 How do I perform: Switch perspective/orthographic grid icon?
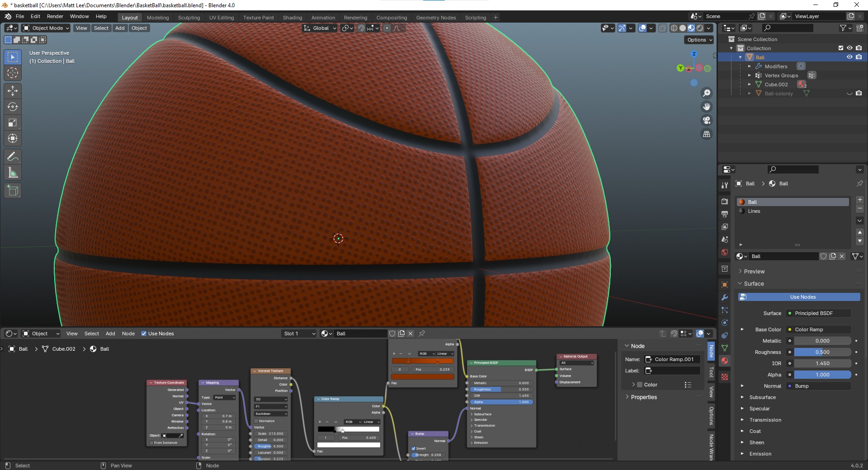(x=707, y=134)
